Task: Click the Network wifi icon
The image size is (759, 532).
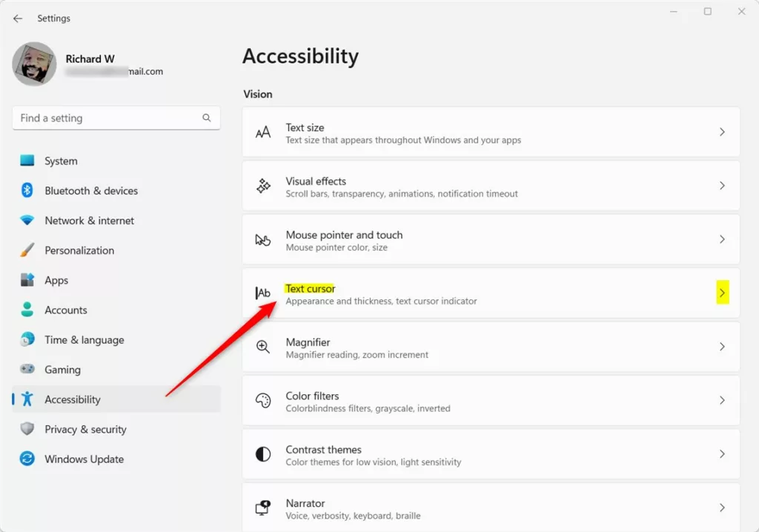Action: pyautogui.click(x=27, y=220)
